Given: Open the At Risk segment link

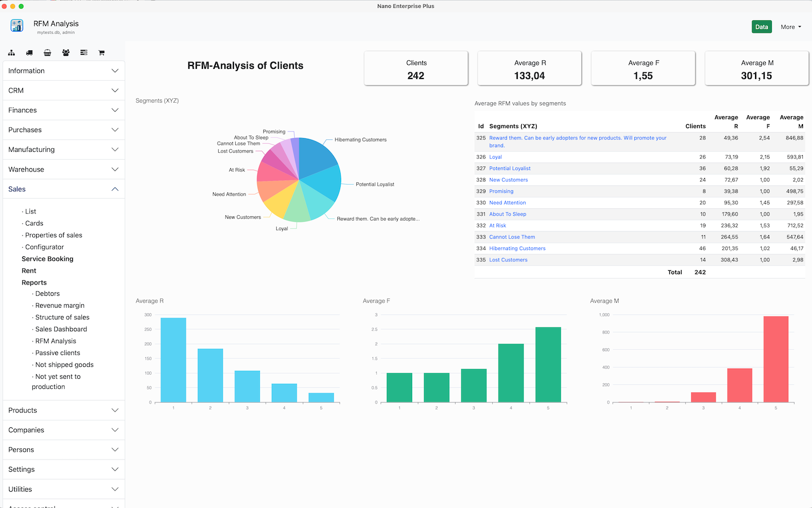Looking at the screenshot, I should 497,225.
